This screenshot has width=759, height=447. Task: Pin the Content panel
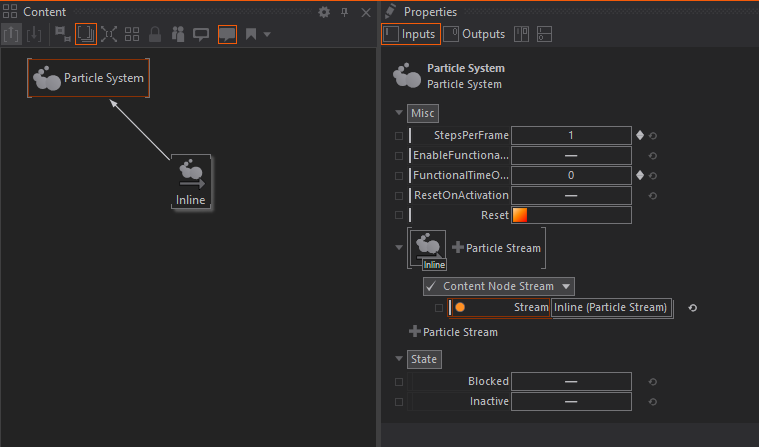tap(345, 12)
